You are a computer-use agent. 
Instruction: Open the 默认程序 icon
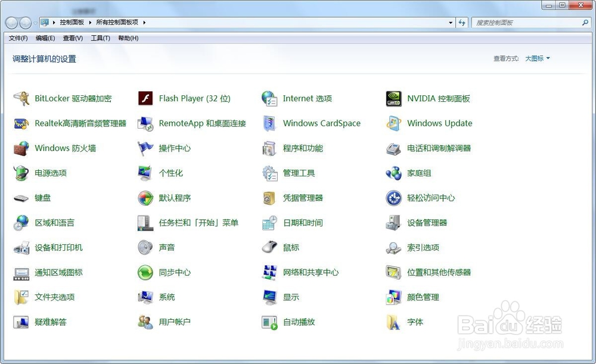145,198
